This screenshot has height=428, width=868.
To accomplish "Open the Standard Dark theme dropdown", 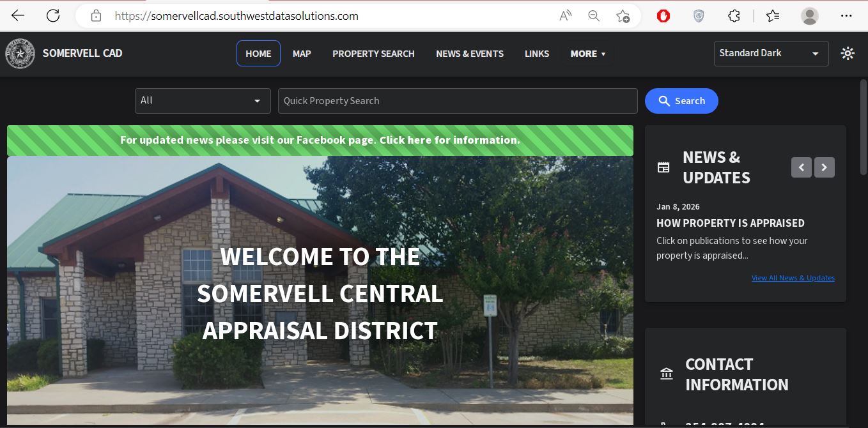I will (x=771, y=53).
